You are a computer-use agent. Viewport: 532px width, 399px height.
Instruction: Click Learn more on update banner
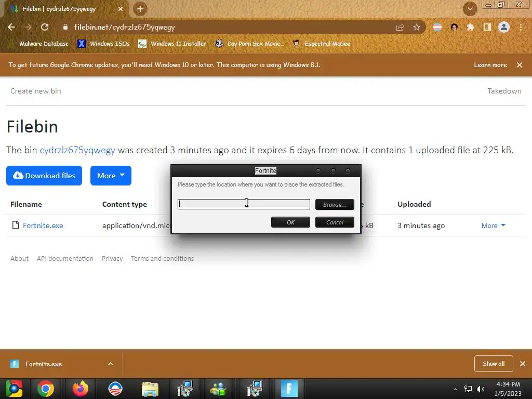490,65
